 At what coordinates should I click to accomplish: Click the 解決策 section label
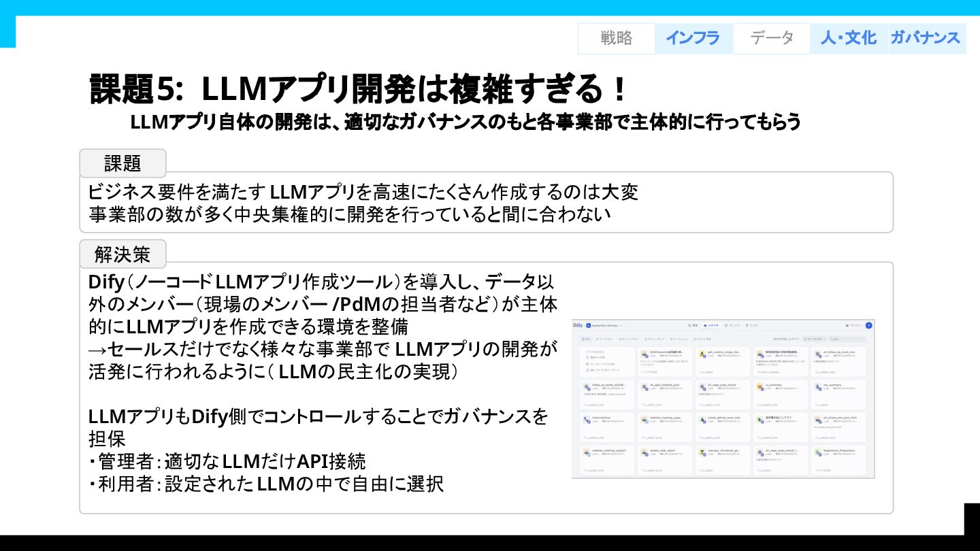pyautogui.click(x=122, y=254)
